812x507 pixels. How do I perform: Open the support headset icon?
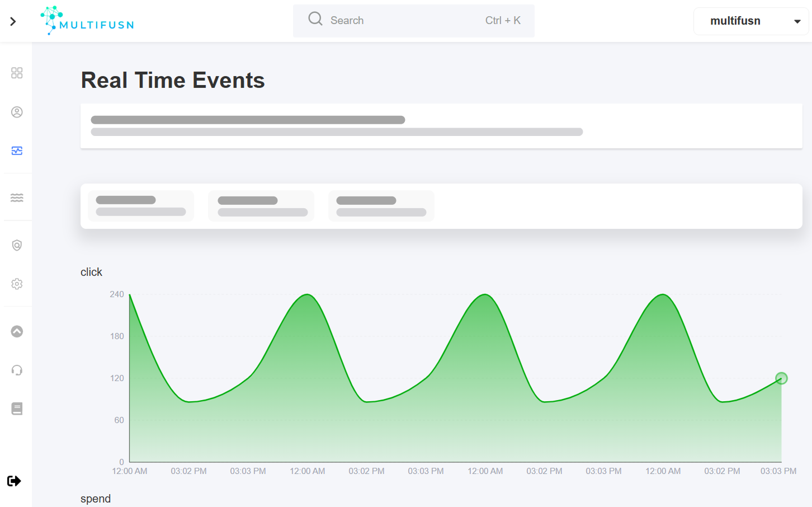tap(17, 370)
